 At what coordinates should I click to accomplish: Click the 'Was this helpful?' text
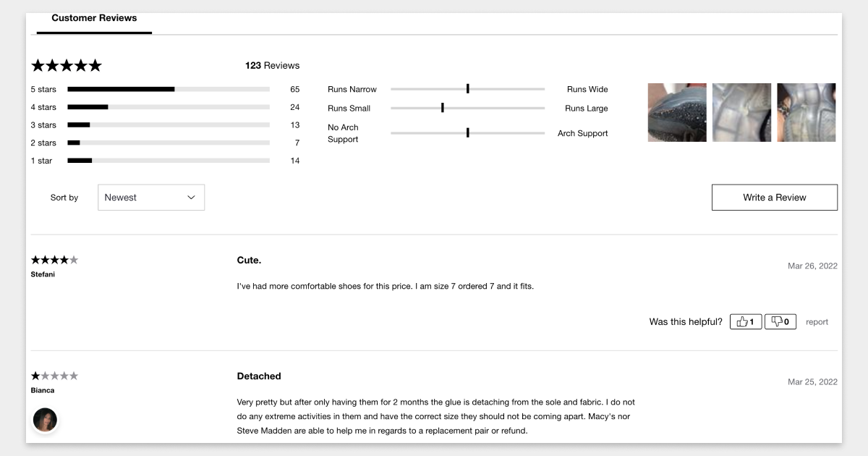[686, 322]
